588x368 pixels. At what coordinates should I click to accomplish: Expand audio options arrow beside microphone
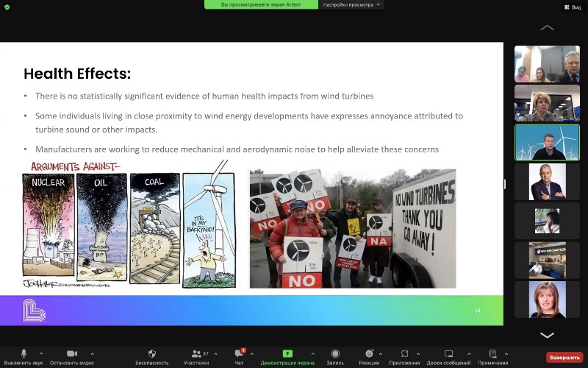point(41,354)
